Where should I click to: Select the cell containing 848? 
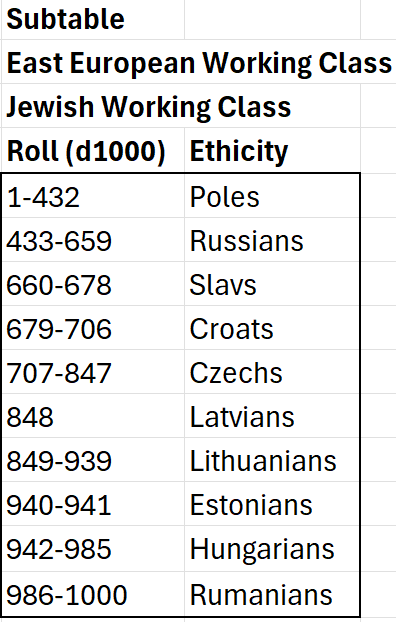(93, 416)
